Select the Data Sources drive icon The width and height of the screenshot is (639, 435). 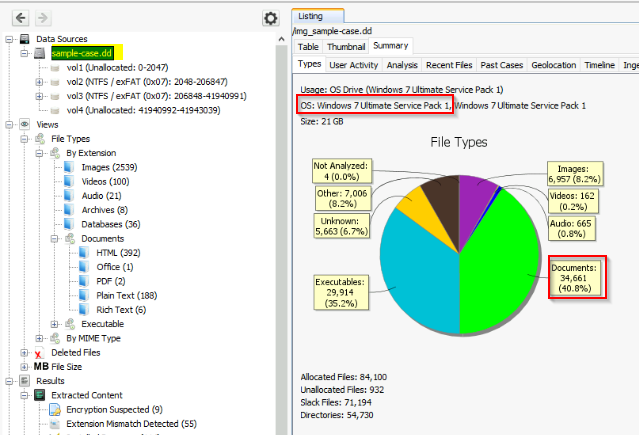24,39
